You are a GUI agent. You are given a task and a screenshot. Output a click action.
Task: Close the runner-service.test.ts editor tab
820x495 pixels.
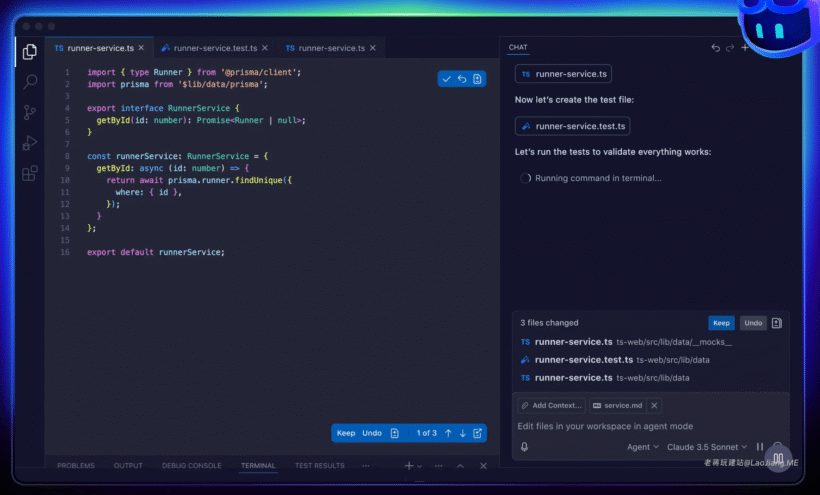[x=265, y=48]
